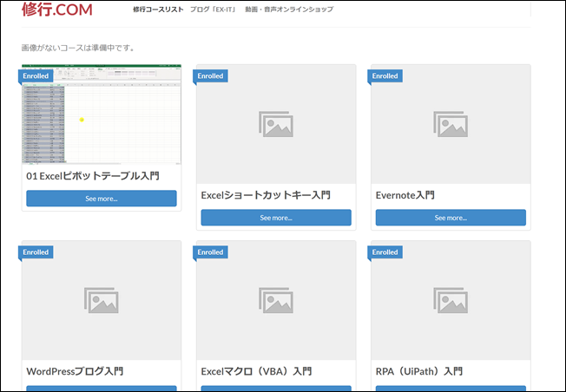Screen dimensions: 566x392
Task: Open the RPA（UiPath）入門 course title
Action: point(419,371)
